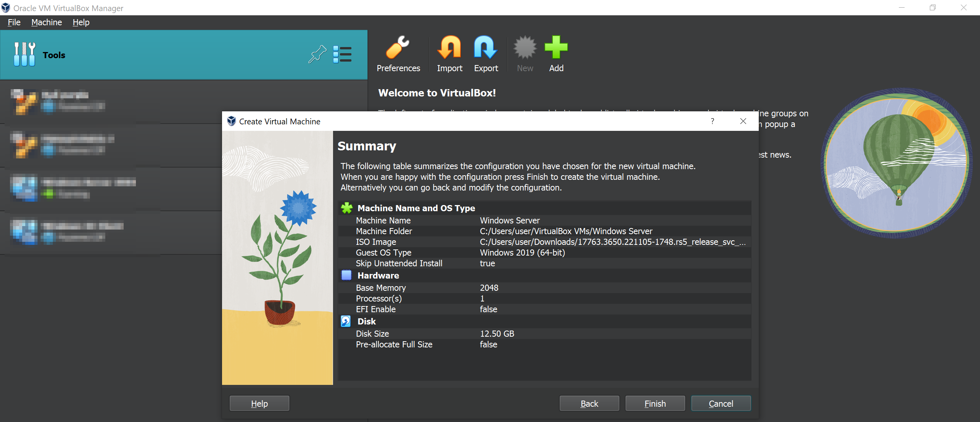Click the 'ISO Image' label

(376, 242)
